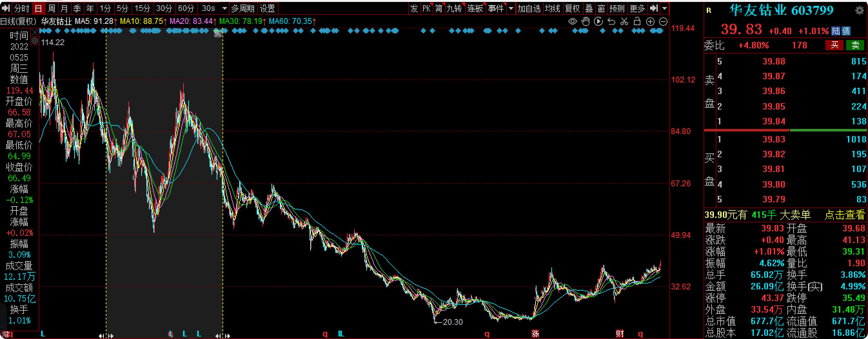Click the 财 financial event marker
This screenshot has width=868, height=339.
[620, 334]
